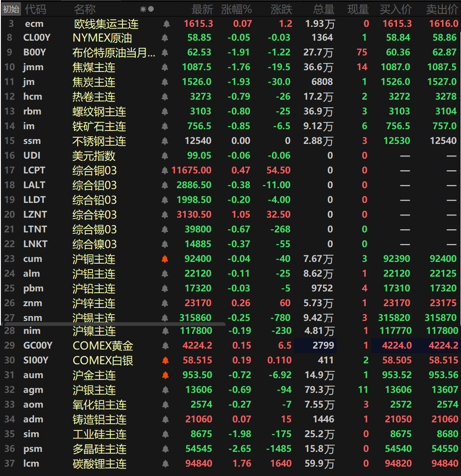
Task: Click the bell icon for COMEX黄金
Action: pyautogui.click(x=165, y=345)
